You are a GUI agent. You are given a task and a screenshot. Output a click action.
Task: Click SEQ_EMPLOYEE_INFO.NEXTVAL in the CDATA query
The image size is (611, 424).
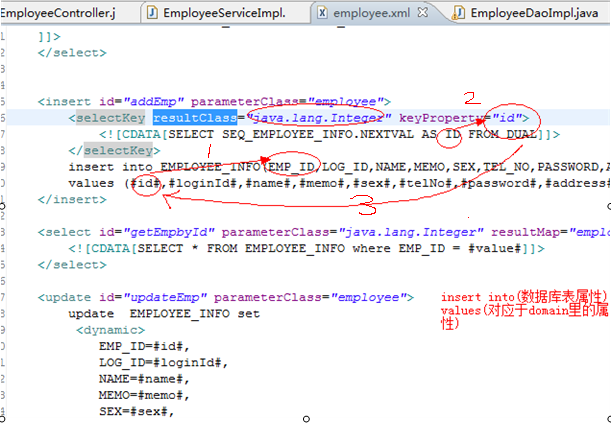pyautogui.click(x=318, y=134)
